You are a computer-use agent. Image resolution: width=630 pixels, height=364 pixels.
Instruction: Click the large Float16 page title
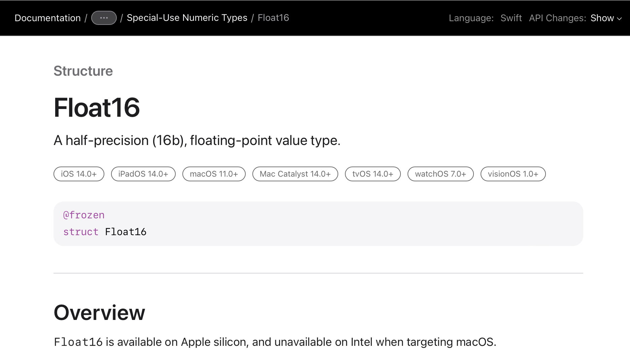coord(97,108)
